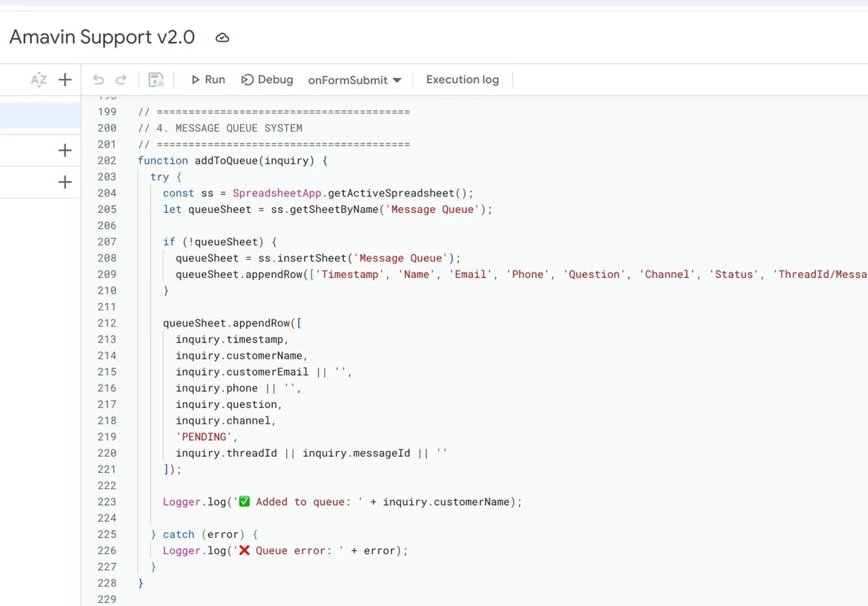Screen dimensions: 868x606
Task: Run the selected function
Action: point(208,80)
